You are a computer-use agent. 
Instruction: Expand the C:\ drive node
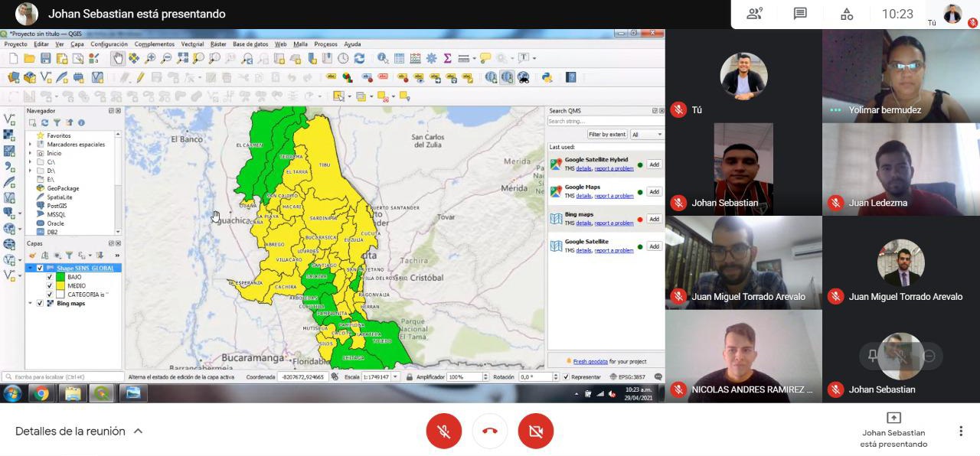click(31, 162)
